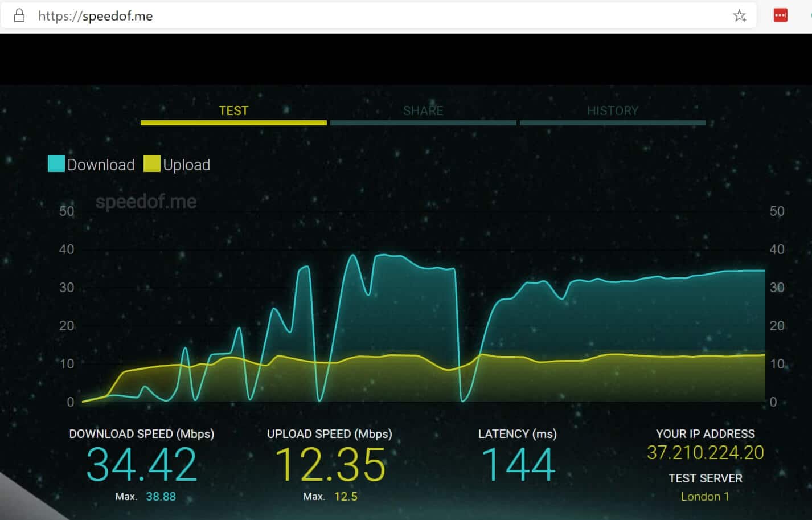Click the max upload value 12.5
The width and height of the screenshot is (812, 520).
[x=346, y=497]
